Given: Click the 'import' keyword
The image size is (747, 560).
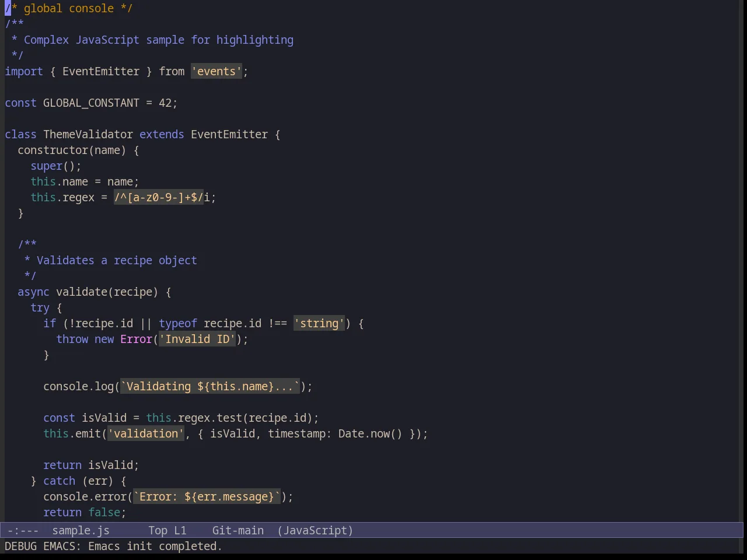Looking at the screenshot, I should coord(24,71).
